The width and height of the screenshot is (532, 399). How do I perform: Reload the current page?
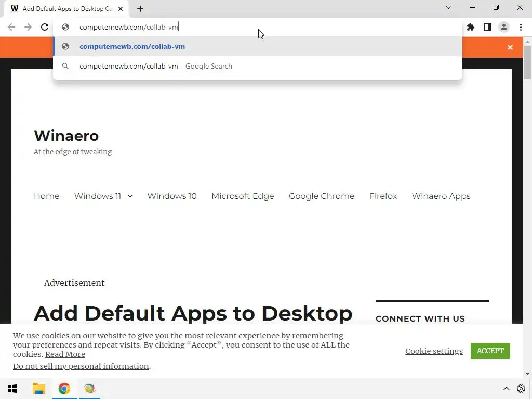click(45, 27)
